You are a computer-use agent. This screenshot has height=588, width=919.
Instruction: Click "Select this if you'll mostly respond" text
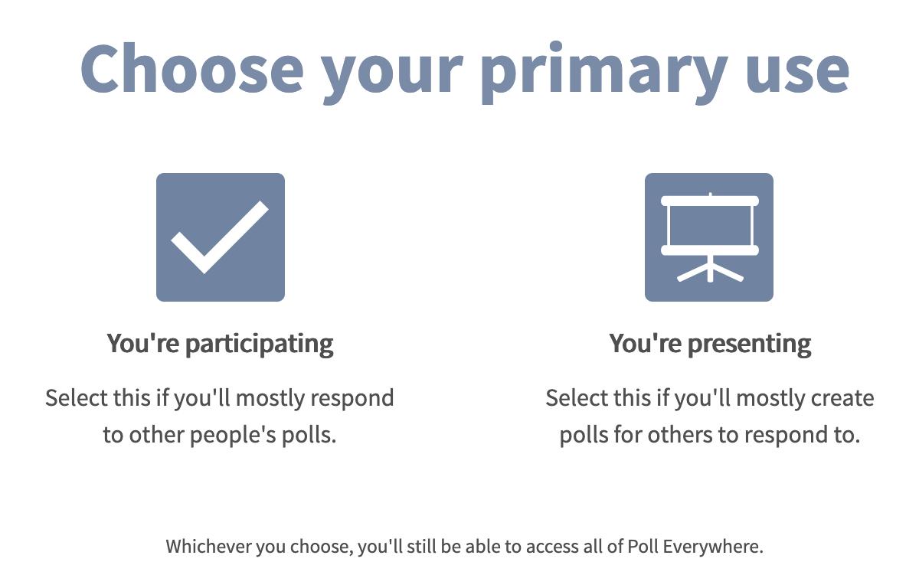tap(220, 398)
